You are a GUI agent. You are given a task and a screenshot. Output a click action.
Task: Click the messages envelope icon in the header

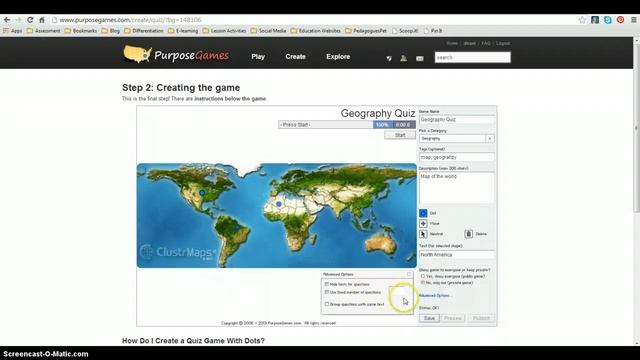pos(420,58)
